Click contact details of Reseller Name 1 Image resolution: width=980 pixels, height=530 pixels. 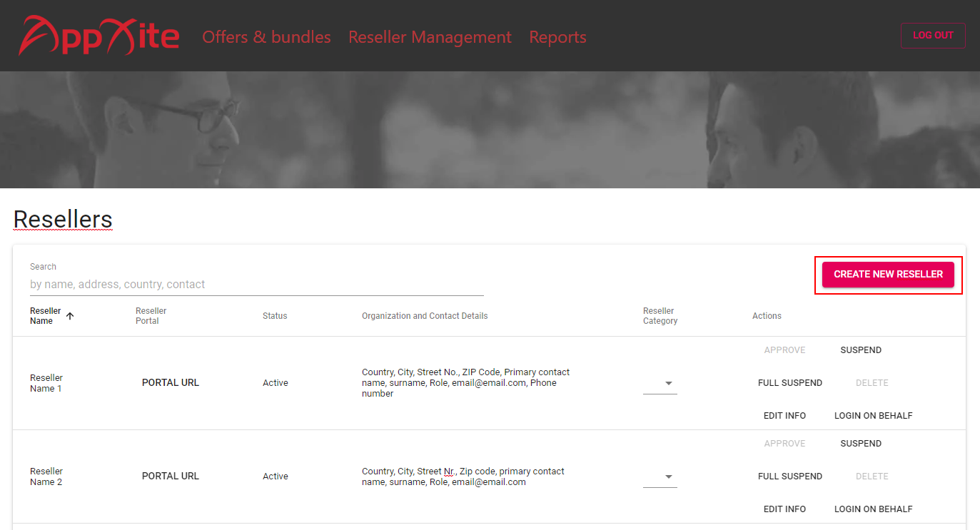point(466,383)
